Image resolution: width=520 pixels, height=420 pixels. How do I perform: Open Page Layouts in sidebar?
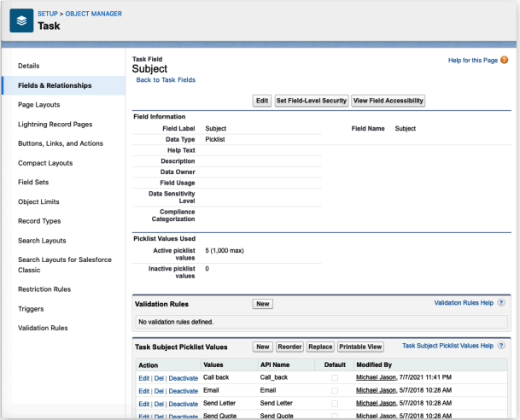38,105
